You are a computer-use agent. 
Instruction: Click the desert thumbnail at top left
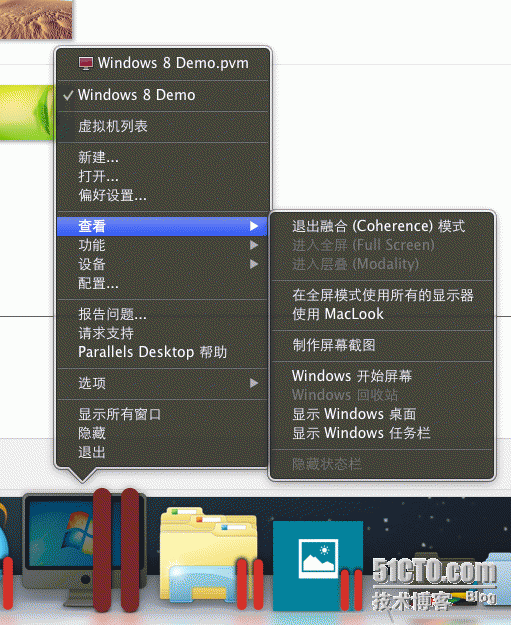click(x=36, y=19)
